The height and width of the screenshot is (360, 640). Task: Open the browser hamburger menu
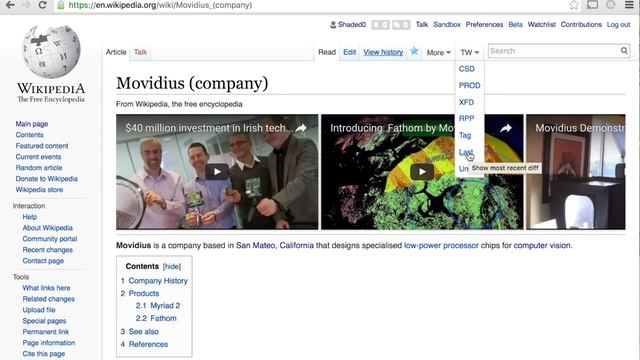[x=629, y=5]
